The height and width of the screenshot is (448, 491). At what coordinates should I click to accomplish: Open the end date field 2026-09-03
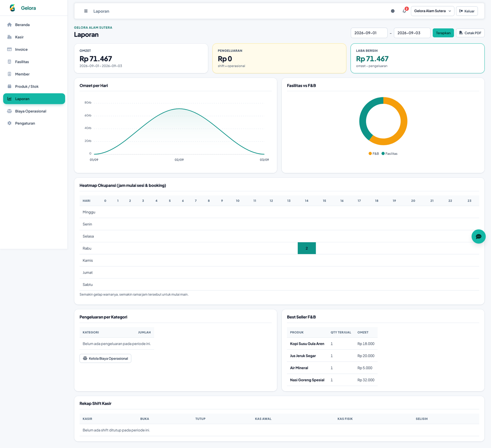coord(412,33)
